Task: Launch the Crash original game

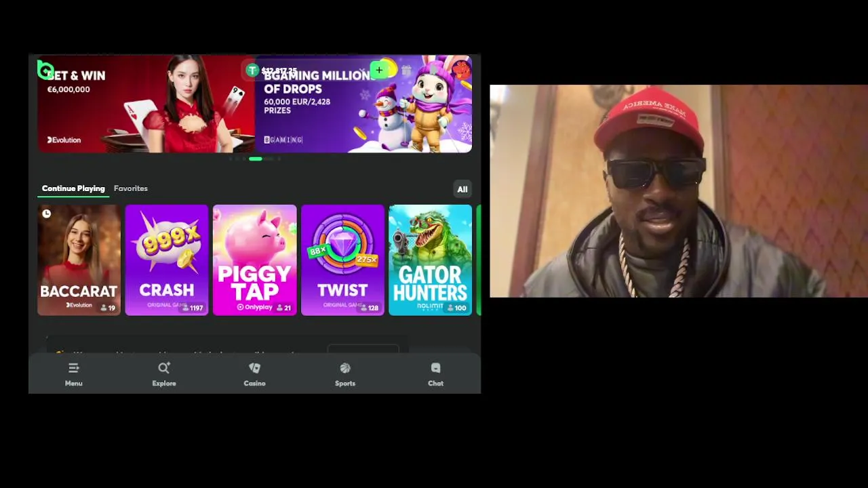Action: click(x=167, y=260)
